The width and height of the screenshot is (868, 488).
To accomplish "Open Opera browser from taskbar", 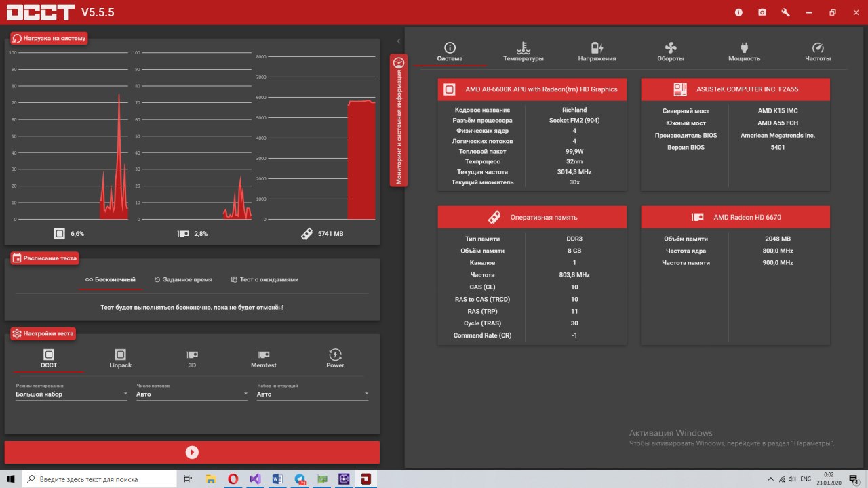I will (233, 479).
